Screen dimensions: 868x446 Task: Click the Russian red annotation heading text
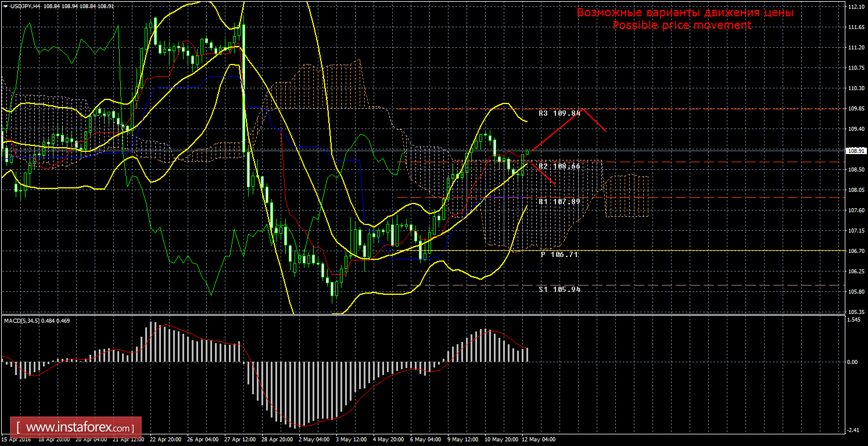(684, 13)
